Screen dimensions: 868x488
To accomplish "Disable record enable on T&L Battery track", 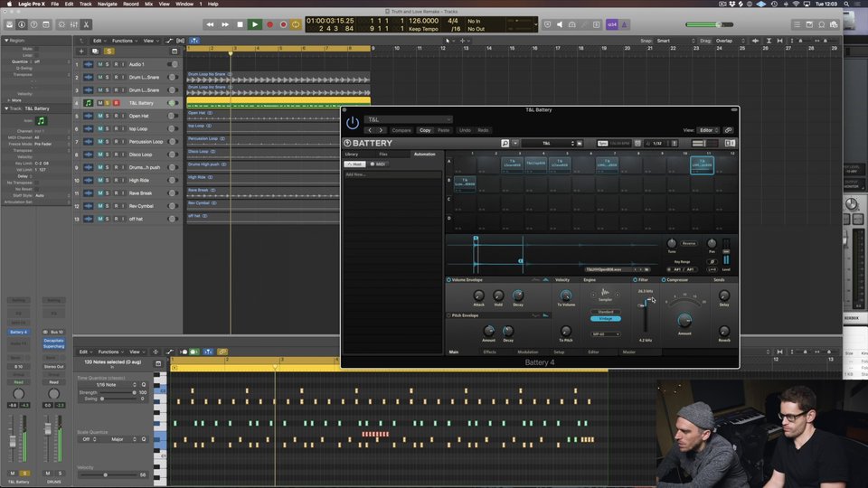I will pos(117,103).
